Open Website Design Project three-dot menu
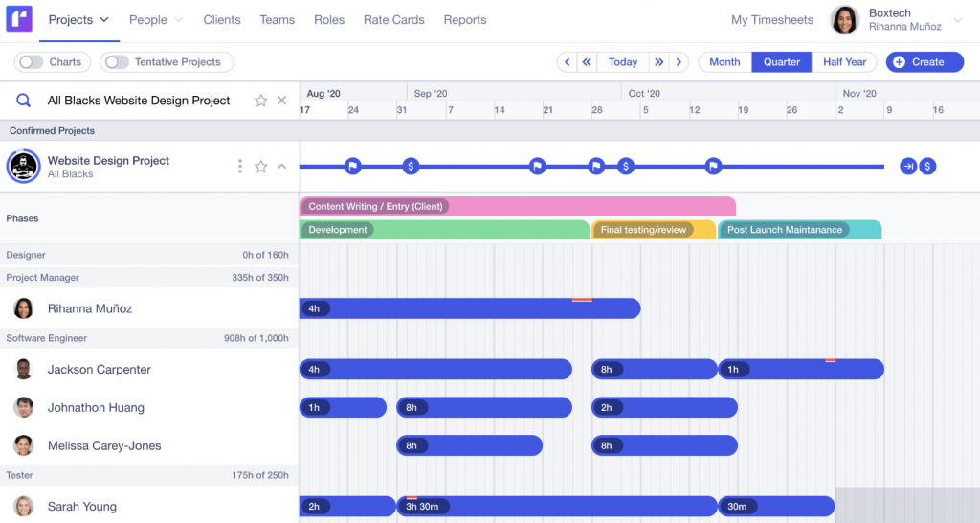This screenshot has width=980, height=523. pyautogui.click(x=240, y=167)
